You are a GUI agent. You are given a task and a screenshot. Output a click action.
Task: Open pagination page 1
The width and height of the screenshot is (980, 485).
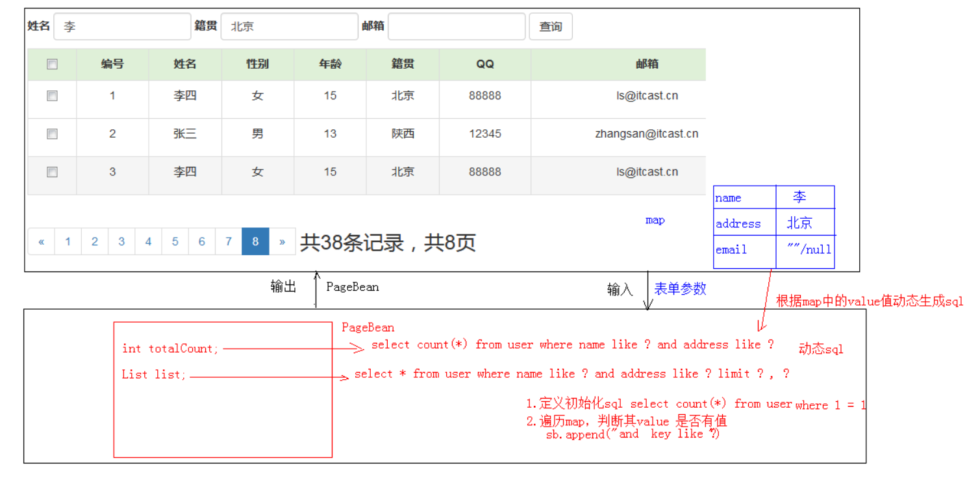click(68, 242)
